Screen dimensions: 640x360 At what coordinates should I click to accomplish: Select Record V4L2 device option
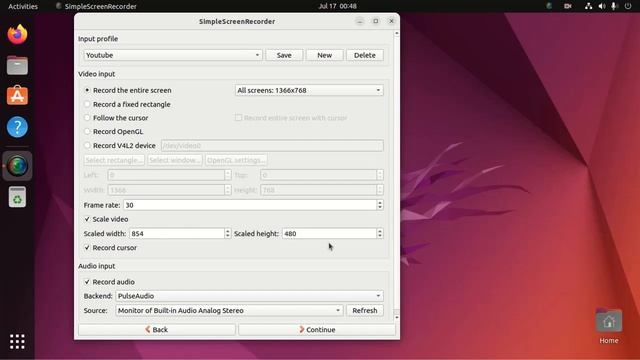[x=120, y=146]
